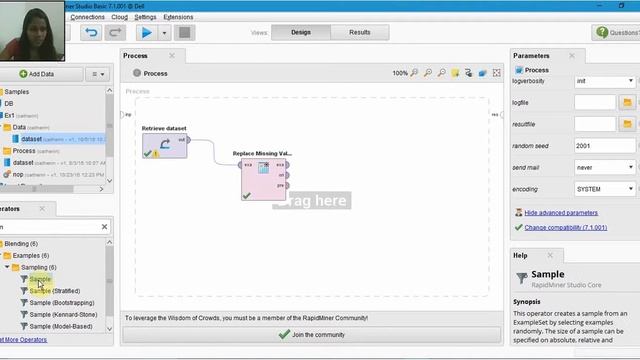Run the process with the blue play button
This screenshot has height=360, width=640.
point(146,33)
